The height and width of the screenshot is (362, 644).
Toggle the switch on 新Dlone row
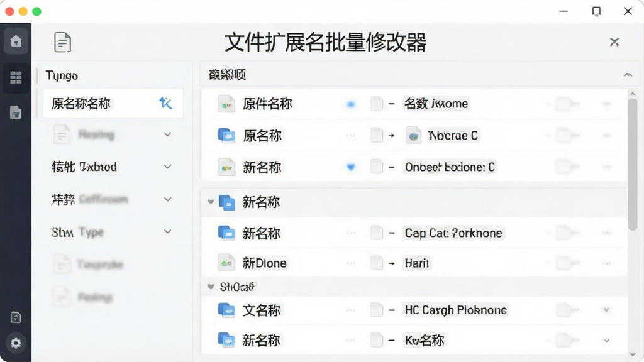[x=567, y=263]
